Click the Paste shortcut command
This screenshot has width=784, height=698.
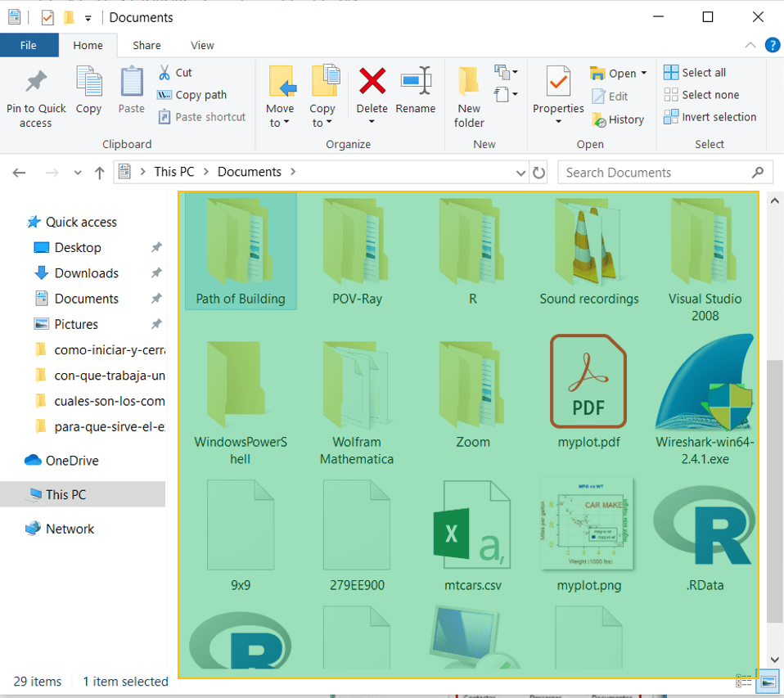point(202,117)
